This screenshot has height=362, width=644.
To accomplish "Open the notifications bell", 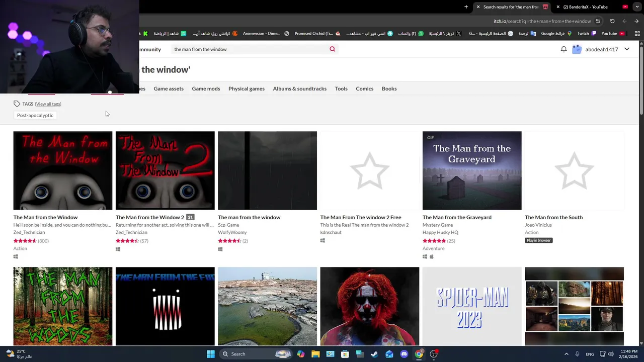I will click(563, 49).
